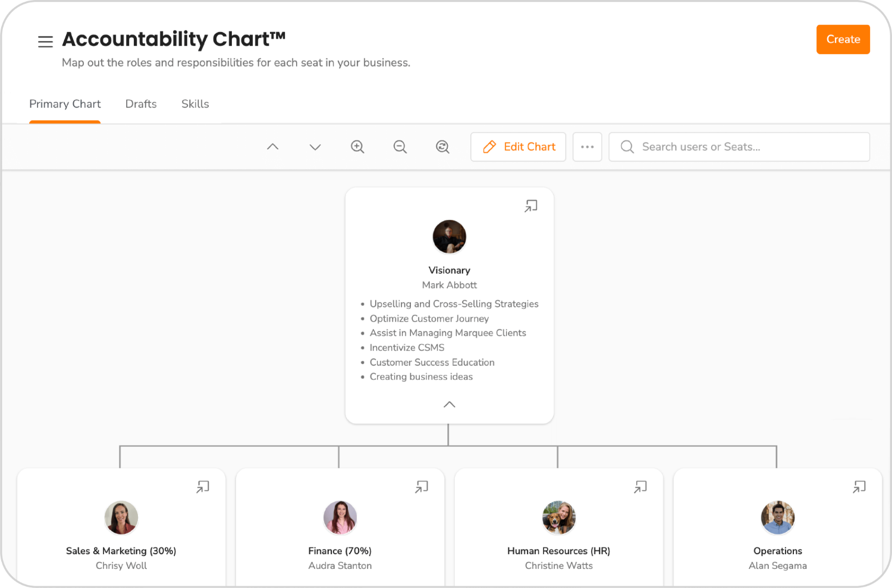Viewport: 892px width, 588px height.
Task: Navigate down in the chart
Action: tap(315, 147)
